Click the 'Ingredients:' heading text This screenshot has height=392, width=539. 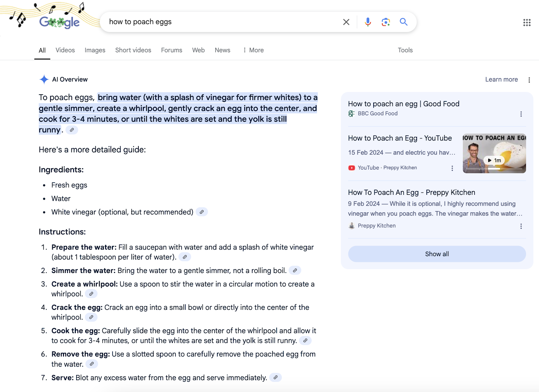pos(61,170)
